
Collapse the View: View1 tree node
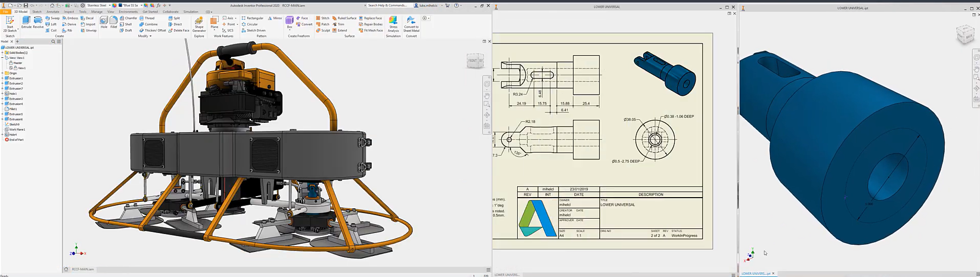click(3, 58)
